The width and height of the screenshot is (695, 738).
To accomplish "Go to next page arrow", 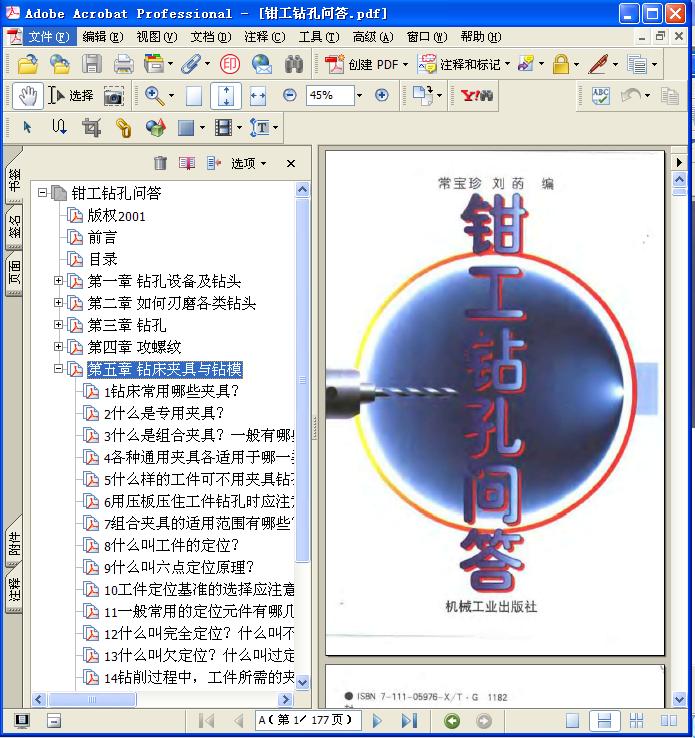I will click(377, 721).
